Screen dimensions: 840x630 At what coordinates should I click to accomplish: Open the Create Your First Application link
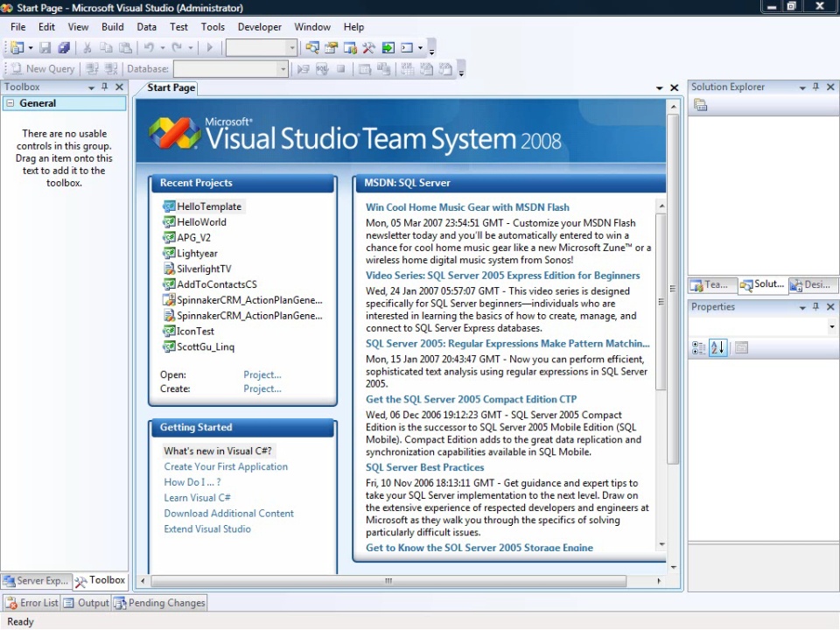(226, 466)
